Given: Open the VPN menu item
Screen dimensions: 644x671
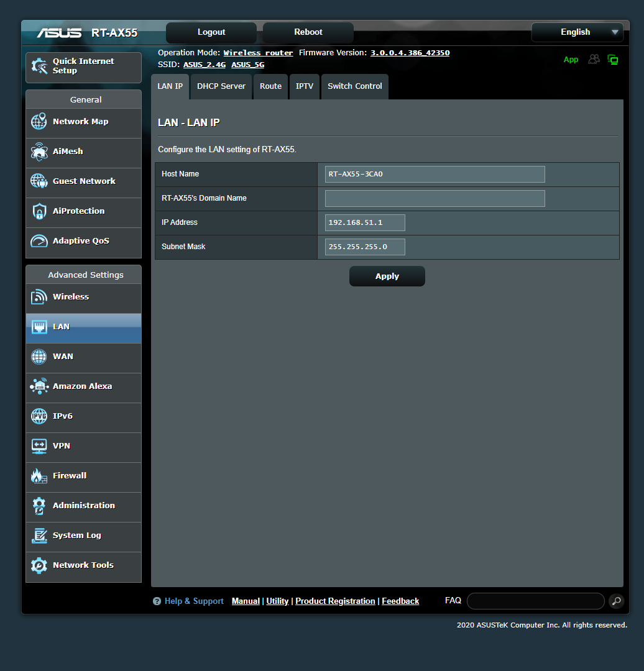Looking at the screenshot, I should 83,446.
